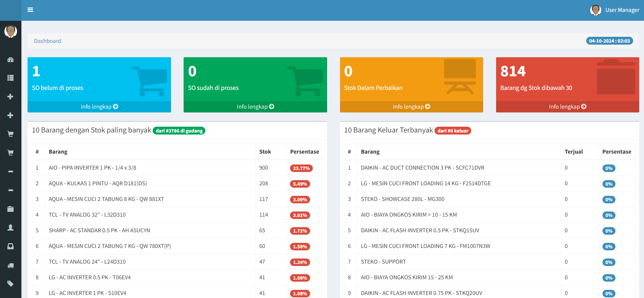Click the delivery truck icon in sidebar
This screenshot has height=298, width=644.
11,265
